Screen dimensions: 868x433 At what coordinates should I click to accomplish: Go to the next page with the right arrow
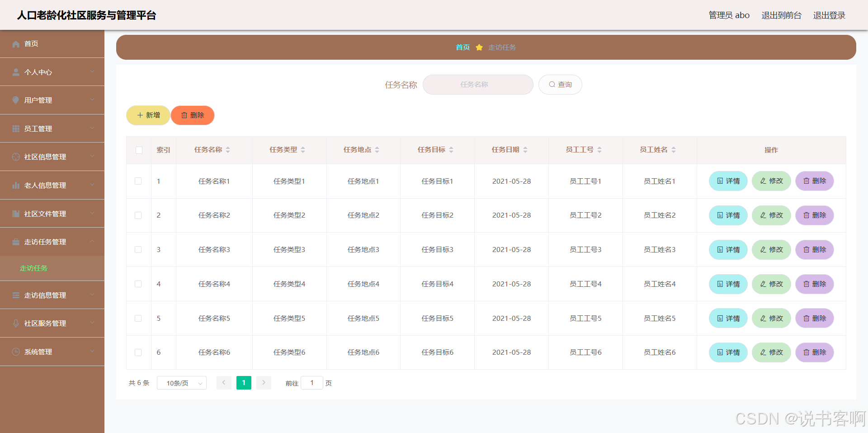(264, 383)
